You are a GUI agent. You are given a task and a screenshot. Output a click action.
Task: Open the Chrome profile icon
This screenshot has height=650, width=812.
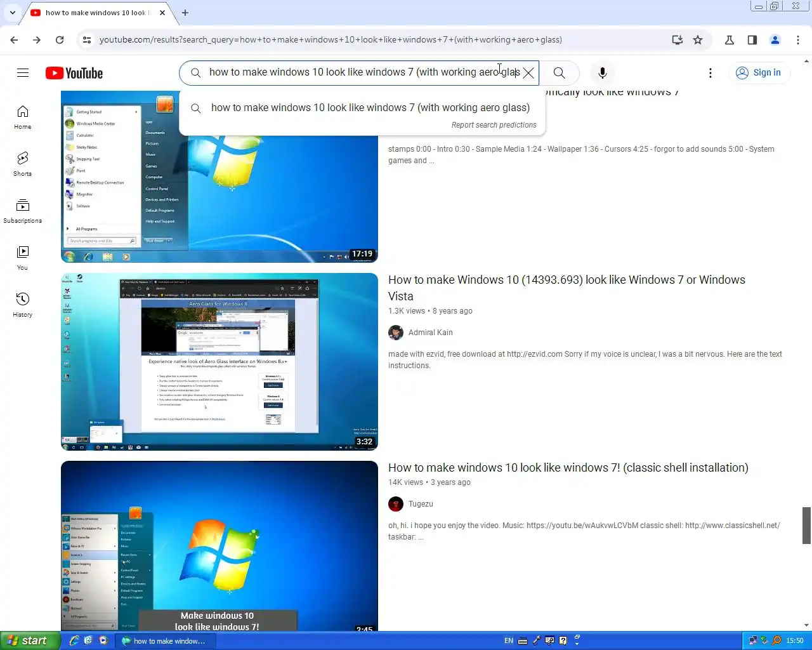(775, 39)
